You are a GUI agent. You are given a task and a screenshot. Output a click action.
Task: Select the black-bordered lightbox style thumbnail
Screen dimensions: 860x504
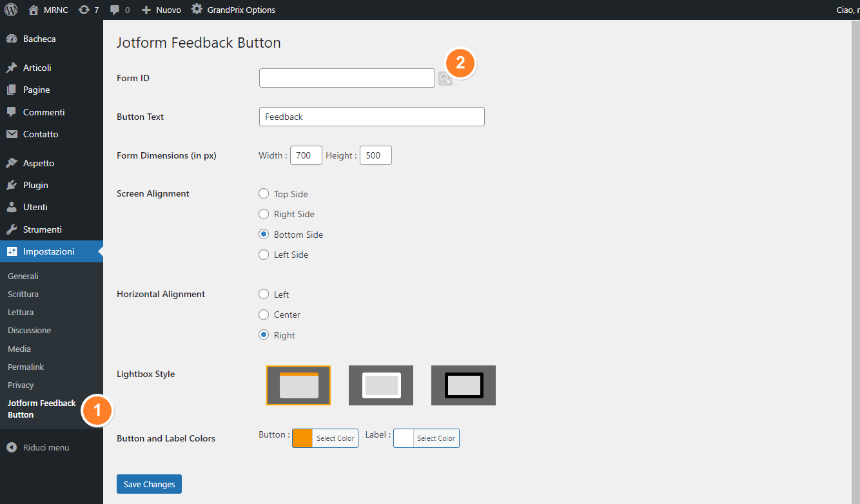click(464, 385)
